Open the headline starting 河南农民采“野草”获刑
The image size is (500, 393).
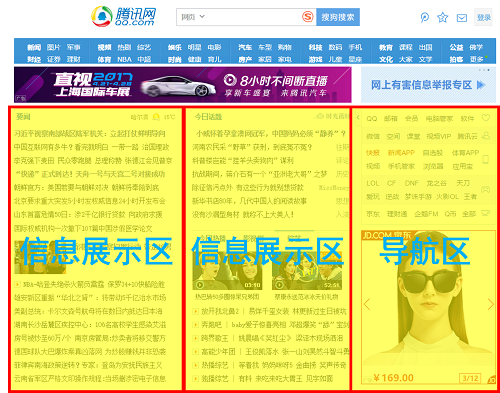(x=252, y=147)
